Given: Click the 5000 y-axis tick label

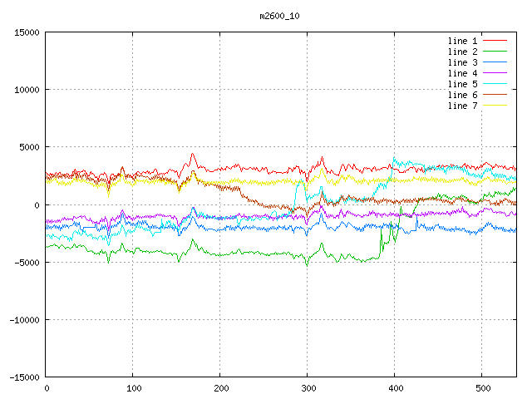Looking at the screenshot, I should click(x=29, y=147).
